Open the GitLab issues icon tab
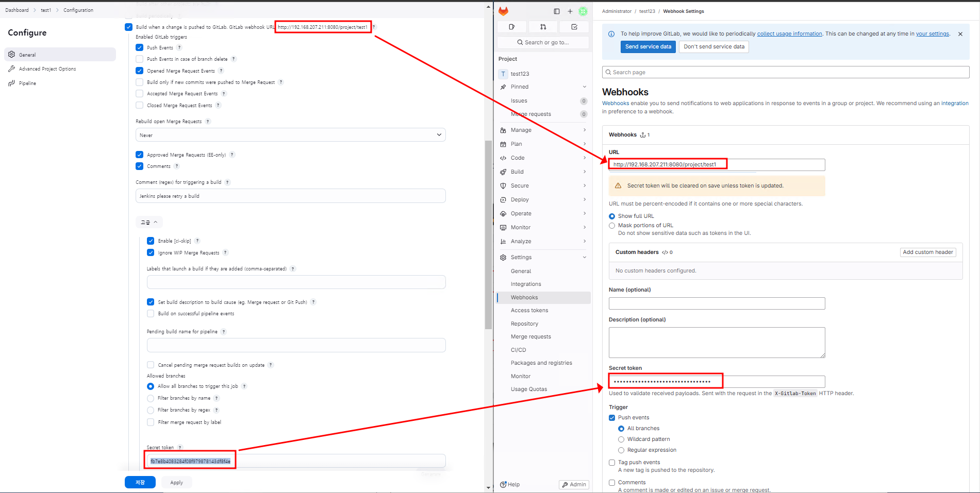 point(512,27)
